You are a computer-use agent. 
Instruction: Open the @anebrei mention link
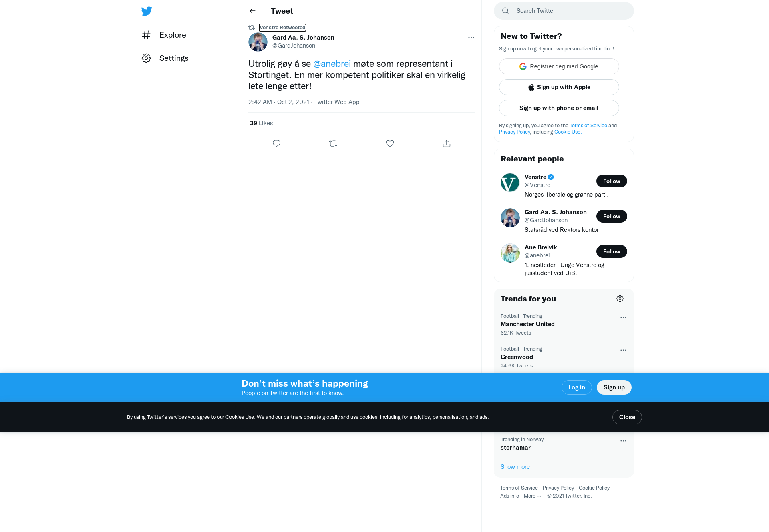click(x=332, y=64)
